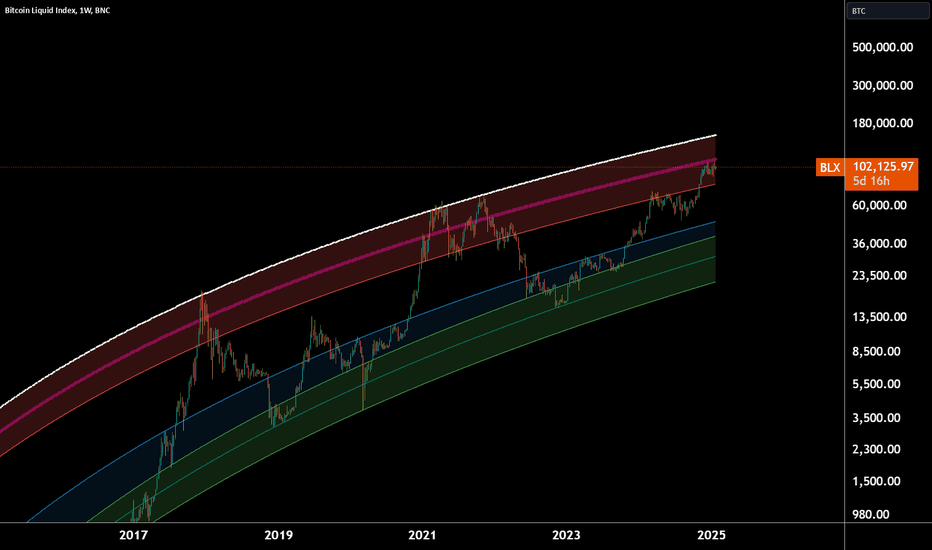
Task: Click the 980.00 price axis label
Action: 871,515
